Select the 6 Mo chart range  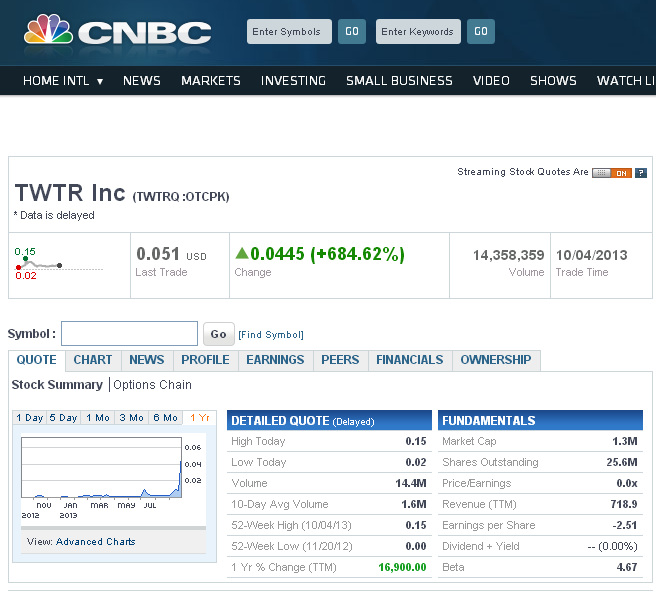165,417
